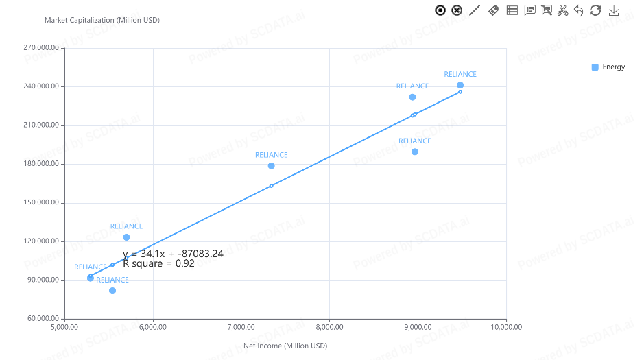644x360 pixels.
Task: Open the data table view icon
Action: pos(512,10)
